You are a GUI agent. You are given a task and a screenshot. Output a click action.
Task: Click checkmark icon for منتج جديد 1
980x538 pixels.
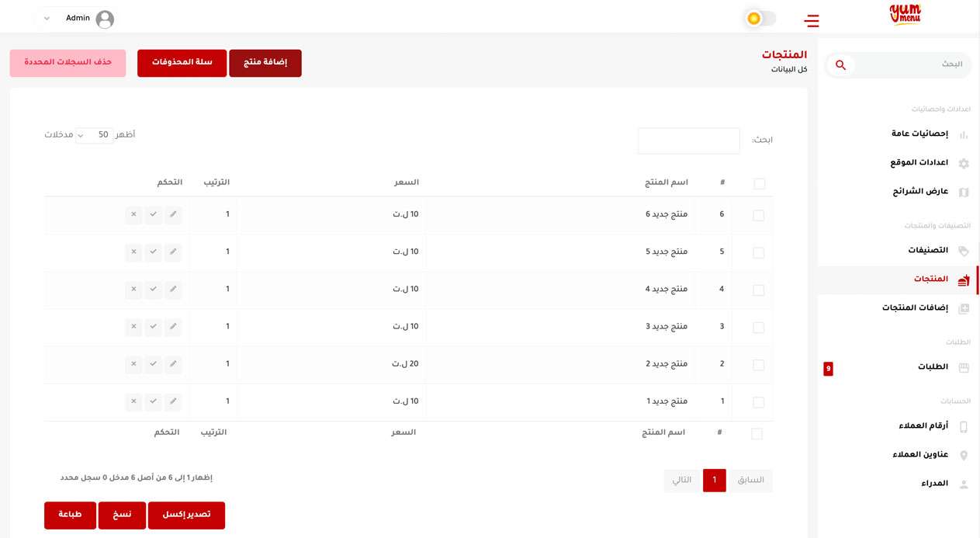tap(154, 401)
